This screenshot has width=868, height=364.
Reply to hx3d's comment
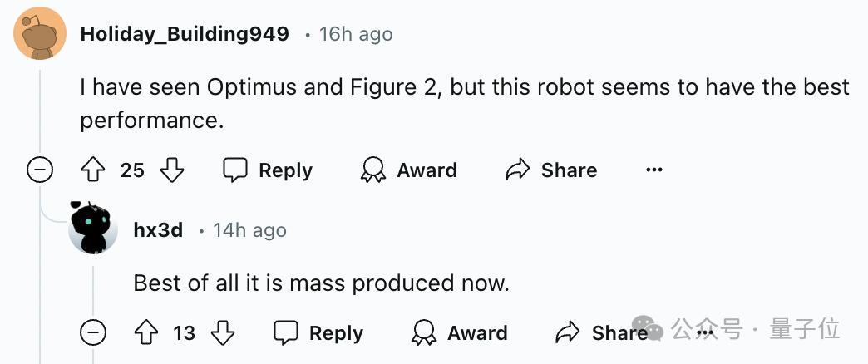point(318,333)
